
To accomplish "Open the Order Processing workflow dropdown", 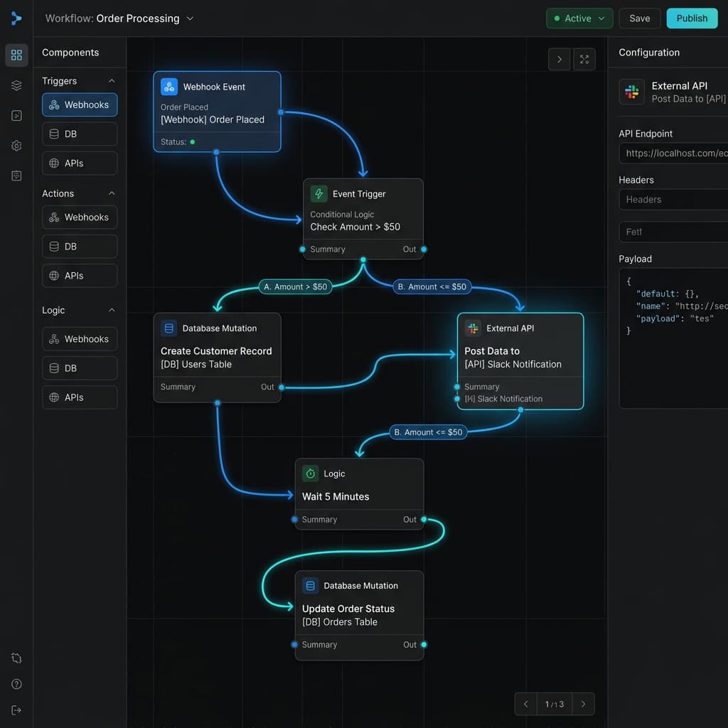I will coord(190,18).
